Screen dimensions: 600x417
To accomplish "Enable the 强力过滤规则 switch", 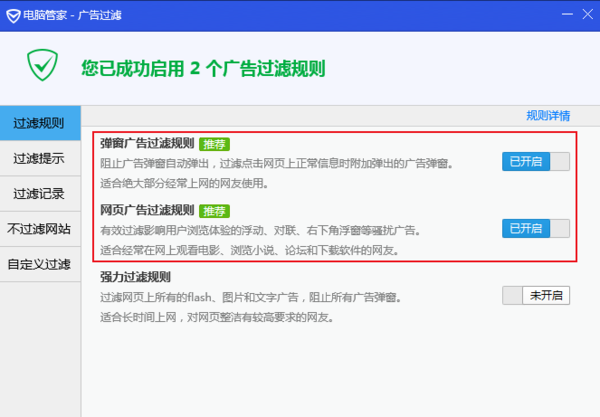I will coord(535,295).
